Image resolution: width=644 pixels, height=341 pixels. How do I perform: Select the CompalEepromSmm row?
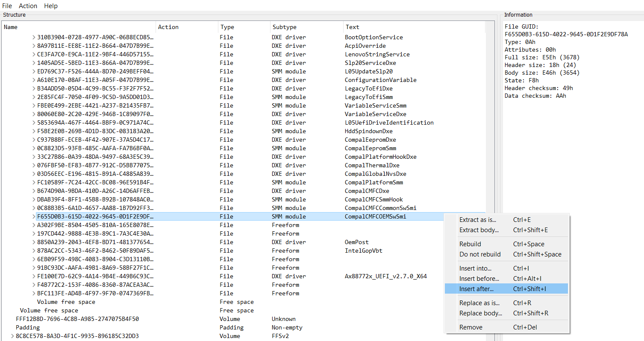coord(244,148)
